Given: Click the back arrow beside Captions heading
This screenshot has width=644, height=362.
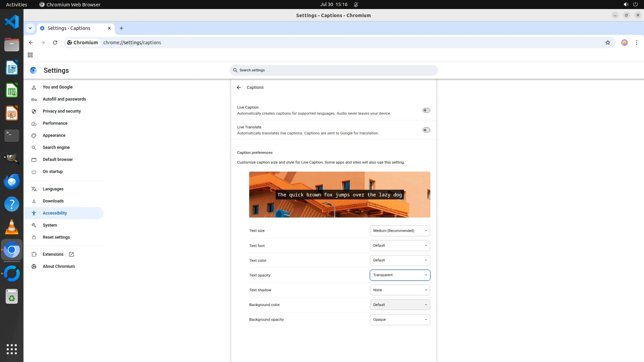Looking at the screenshot, I should 239,87.
